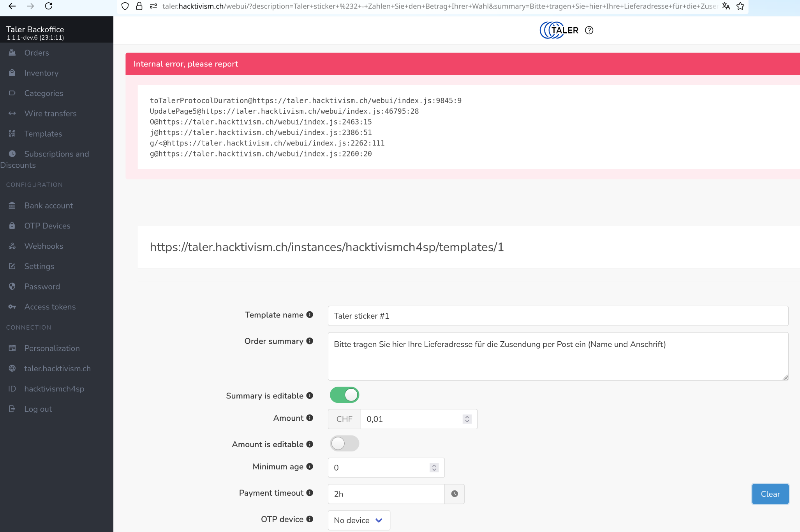Click the info icon beside Template name
The image size is (800, 532).
coord(310,315)
